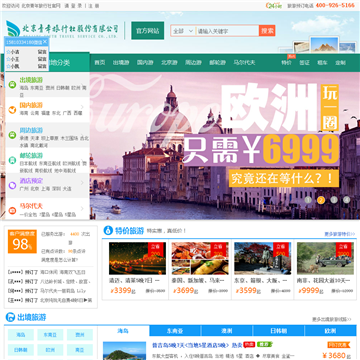The height and width of the screenshot is (360, 360).
Task: Click the green 周边旅游 sidebar category icon
Action: click(x=12, y=135)
